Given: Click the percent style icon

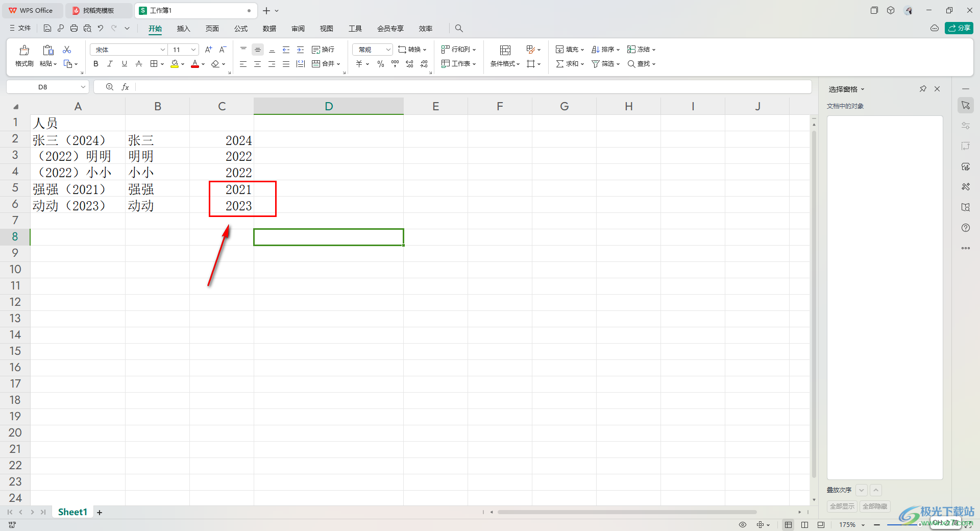Looking at the screenshot, I should (381, 64).
